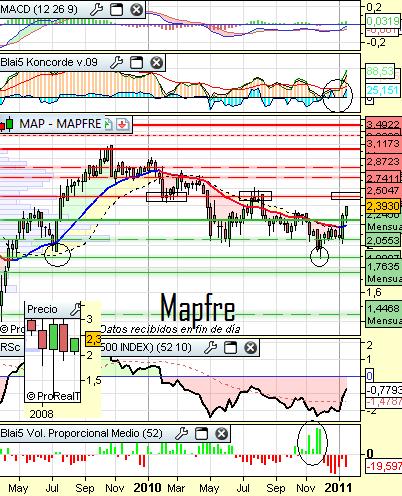Remove the Blai5 Koncorde indicator panel

156,62
